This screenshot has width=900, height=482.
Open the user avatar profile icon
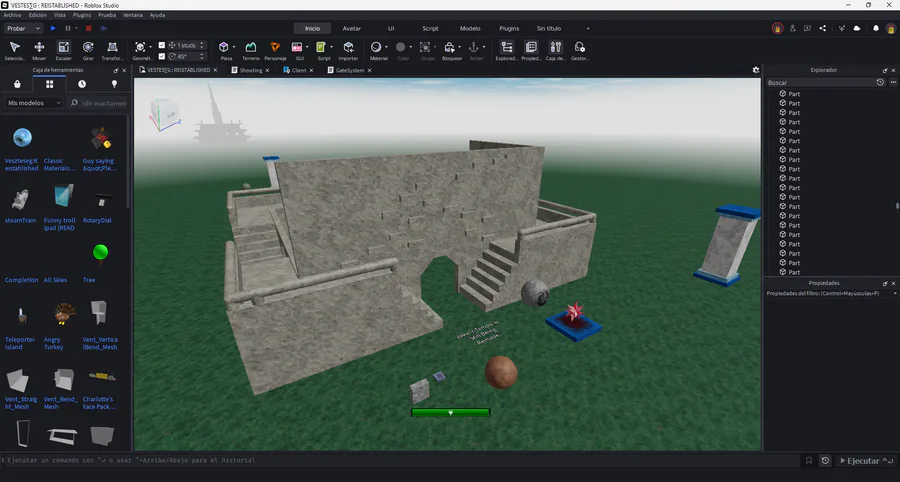point(891,28)
